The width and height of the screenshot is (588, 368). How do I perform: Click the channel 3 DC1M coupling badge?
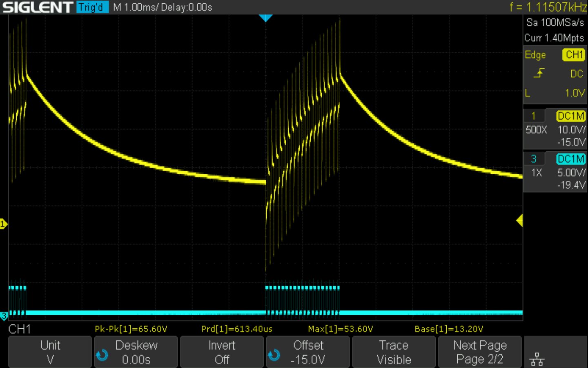coord(571,159)
